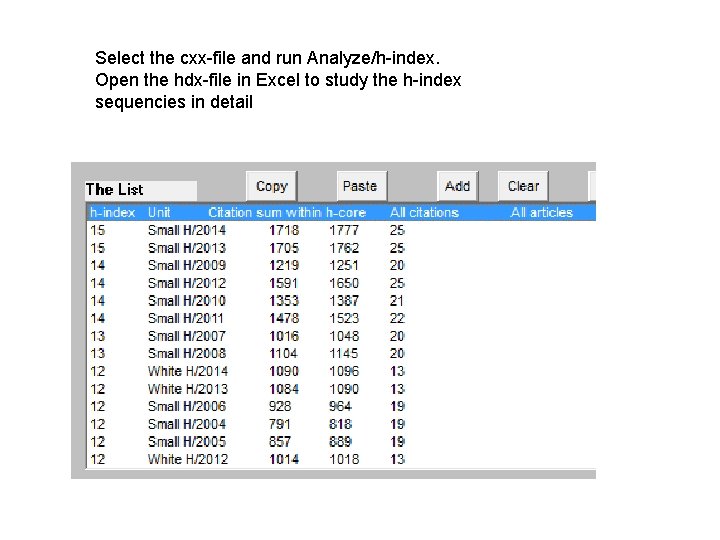Click the Copy button
720x540 pixels.
click(271, 186)
